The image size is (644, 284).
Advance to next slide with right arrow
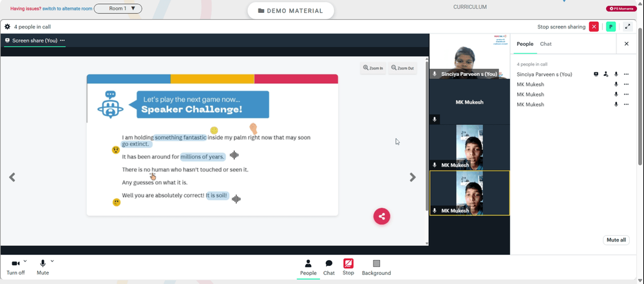tap(413, 177)
